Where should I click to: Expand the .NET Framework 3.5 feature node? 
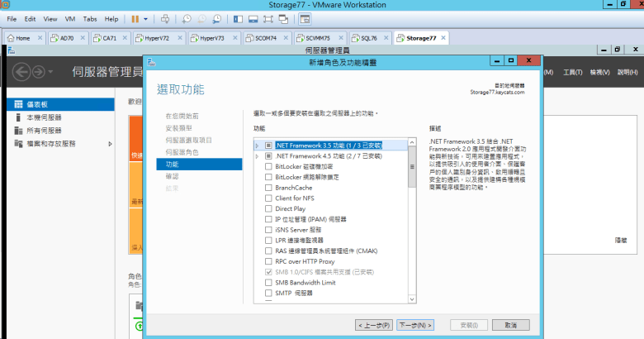coord(258,146)
